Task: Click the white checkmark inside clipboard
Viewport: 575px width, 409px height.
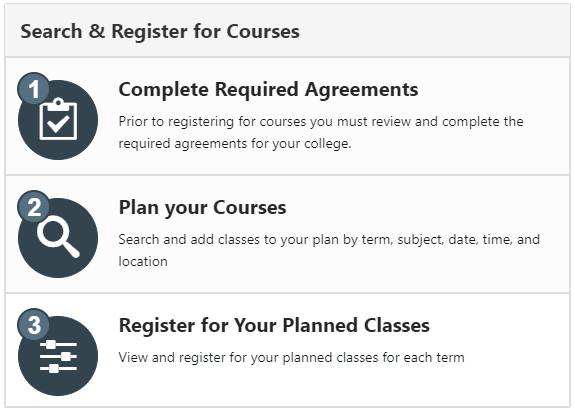Action: [x=58, y=124]
